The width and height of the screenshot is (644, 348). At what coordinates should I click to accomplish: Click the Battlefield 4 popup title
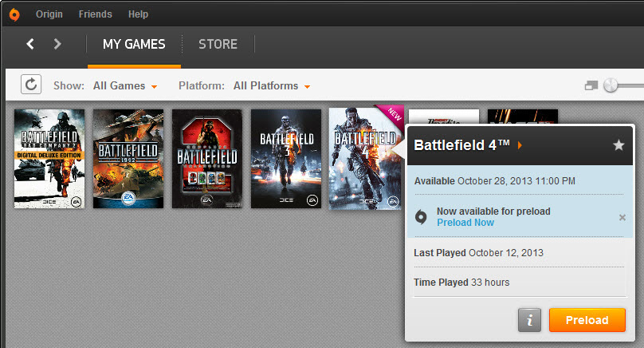[x=461, y=145]
